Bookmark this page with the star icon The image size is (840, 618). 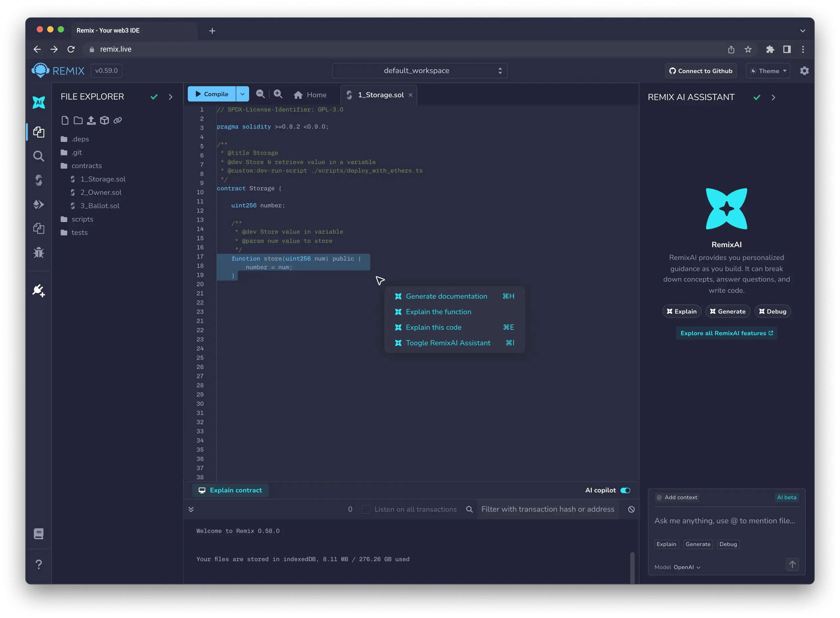[748, 49]
